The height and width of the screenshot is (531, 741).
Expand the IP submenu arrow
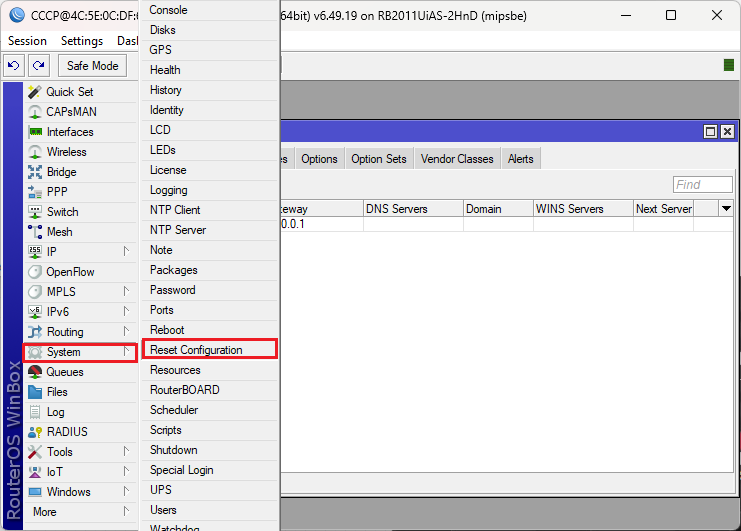pos(126,251)
